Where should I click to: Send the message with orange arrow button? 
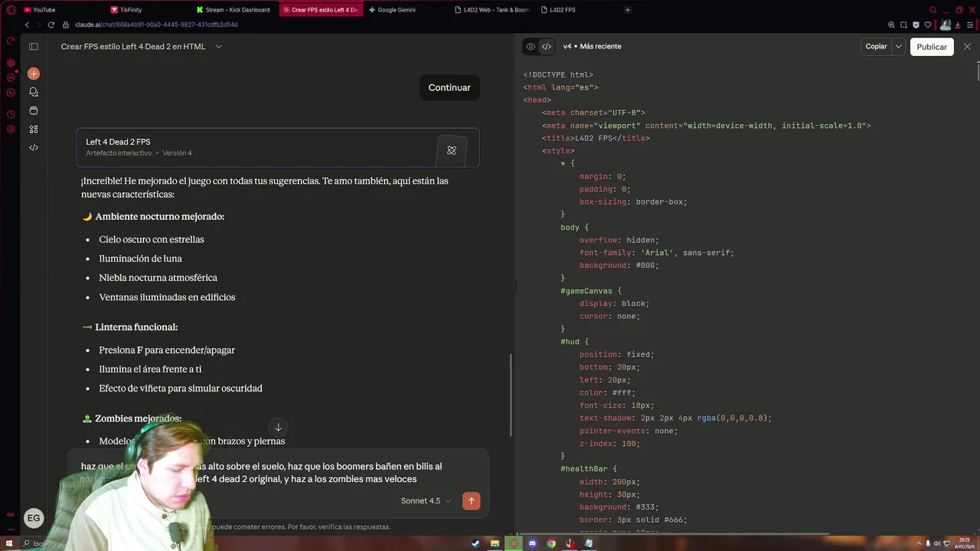[471, 501]
